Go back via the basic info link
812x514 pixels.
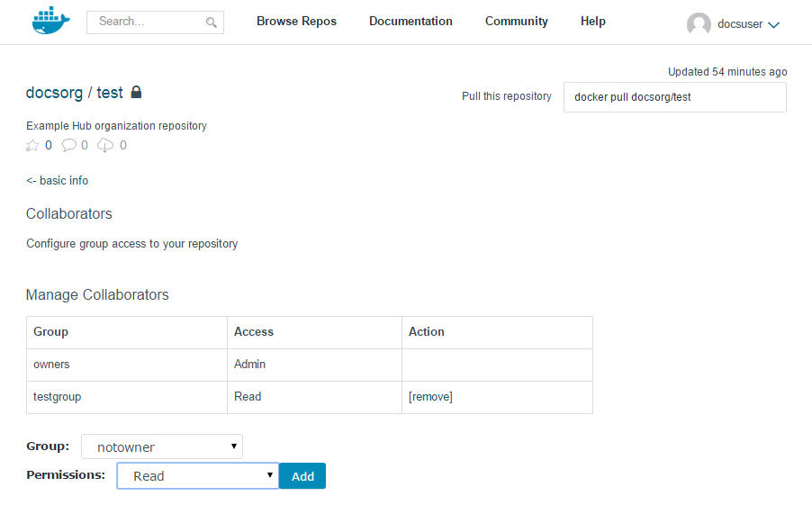point(58,181)
